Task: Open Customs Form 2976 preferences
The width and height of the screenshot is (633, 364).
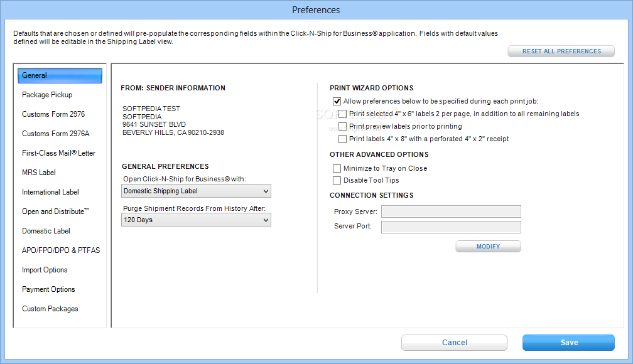Action: click(53, 114)
